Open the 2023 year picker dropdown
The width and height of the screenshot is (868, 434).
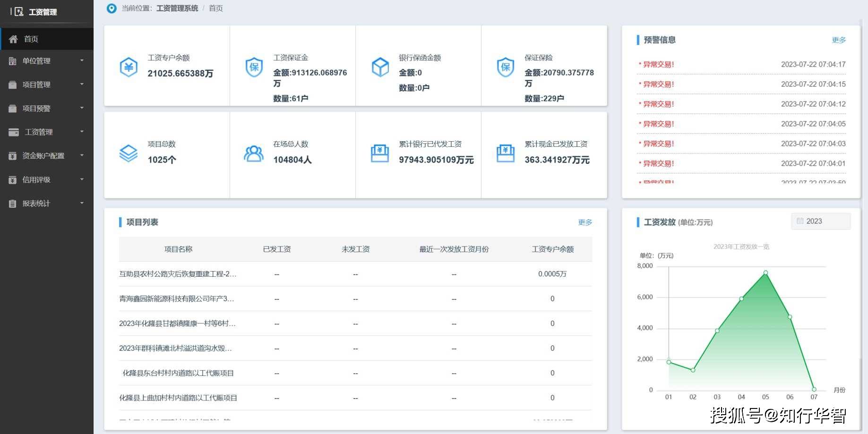tap(821, 221)
